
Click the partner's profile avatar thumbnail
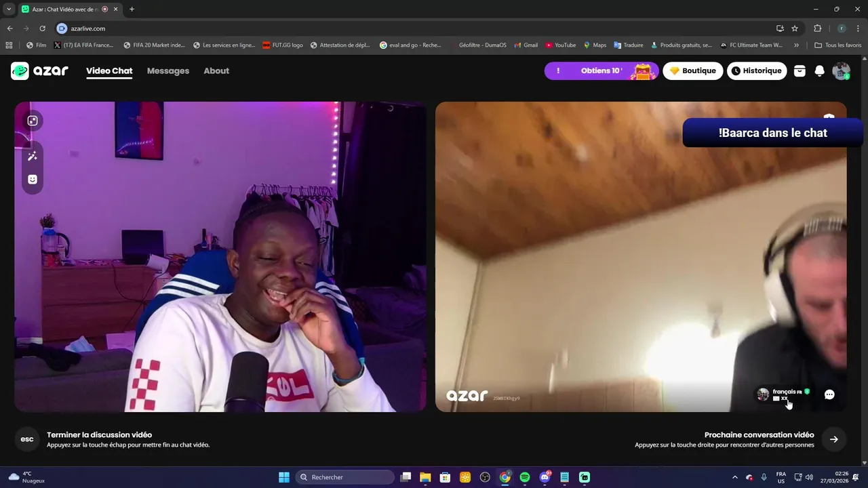763,394
